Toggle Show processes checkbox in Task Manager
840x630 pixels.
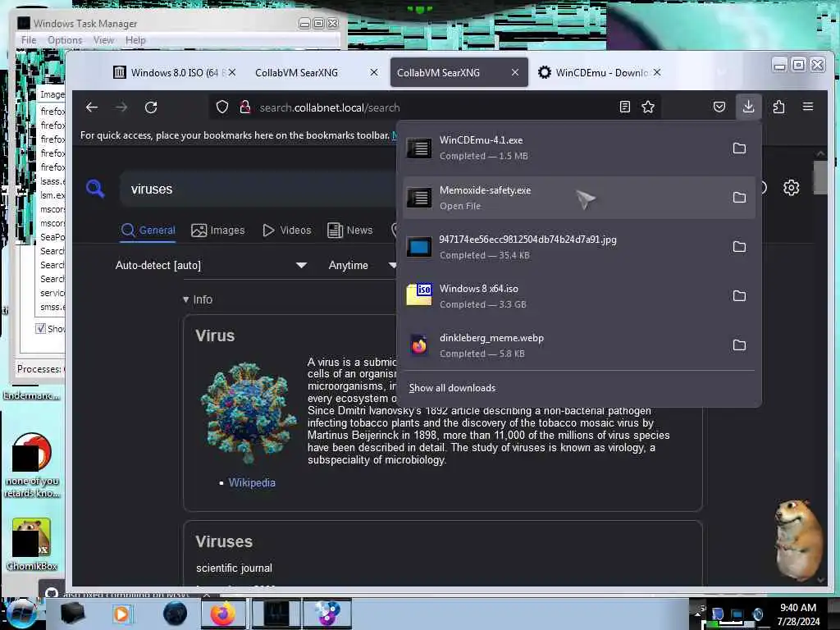coord(40,328)
